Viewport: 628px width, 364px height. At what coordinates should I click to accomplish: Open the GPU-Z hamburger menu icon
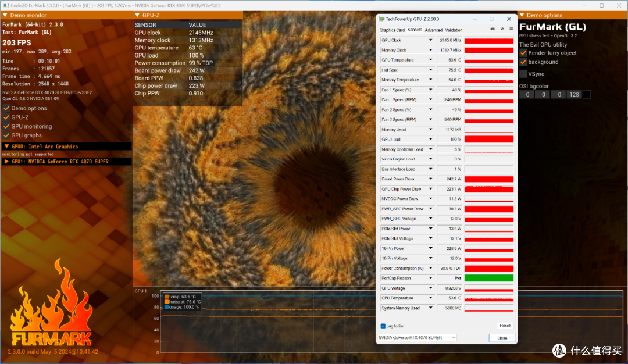[x=511, y=29]
